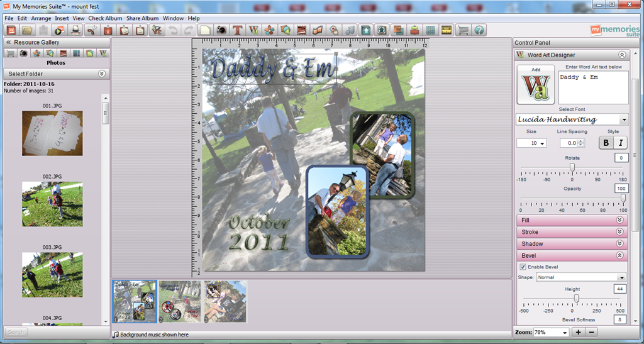The height and width of the screenshot is (344, 644).
Task: Open the Edit menu
Action: tap(22, 18)
